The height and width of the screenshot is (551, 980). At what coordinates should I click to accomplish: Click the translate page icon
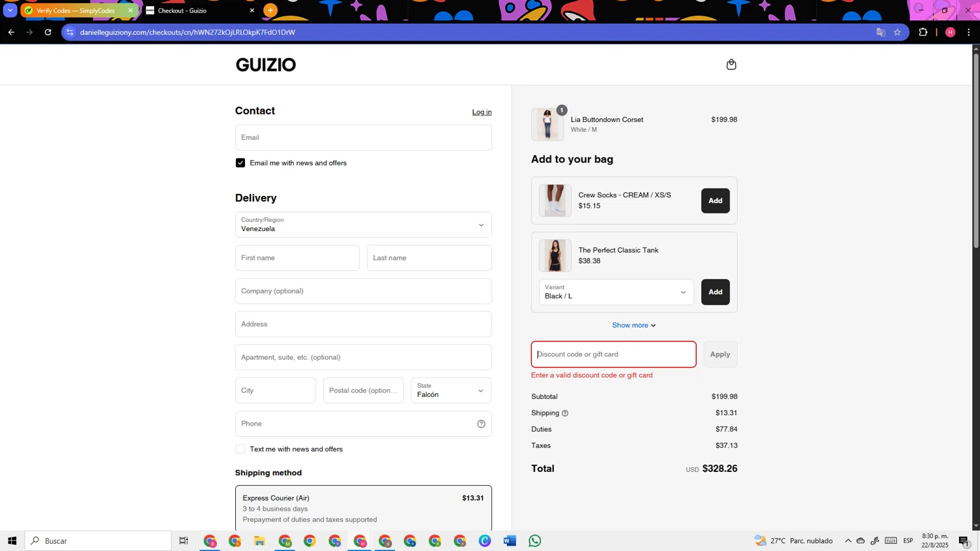click(881, 32)
